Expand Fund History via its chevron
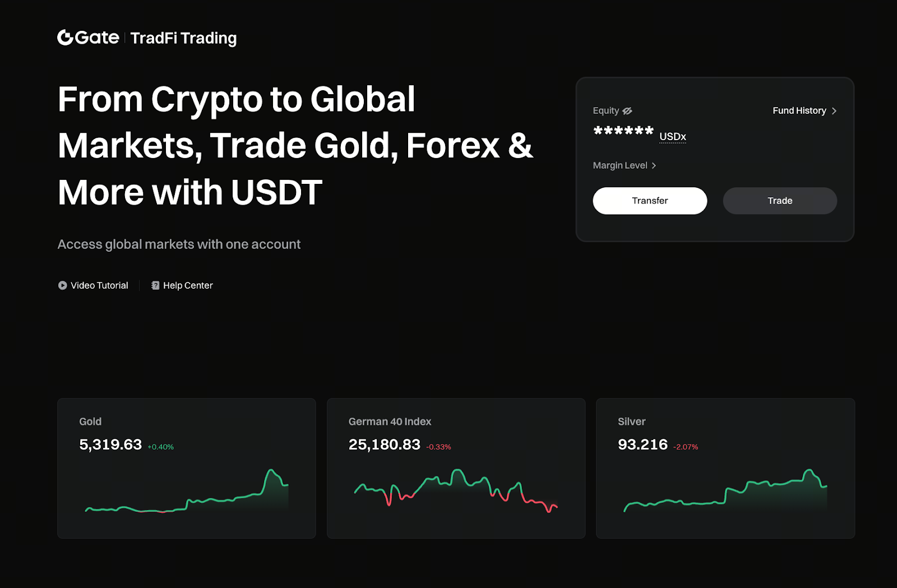The image size is (897, 588). coord(835,110)
